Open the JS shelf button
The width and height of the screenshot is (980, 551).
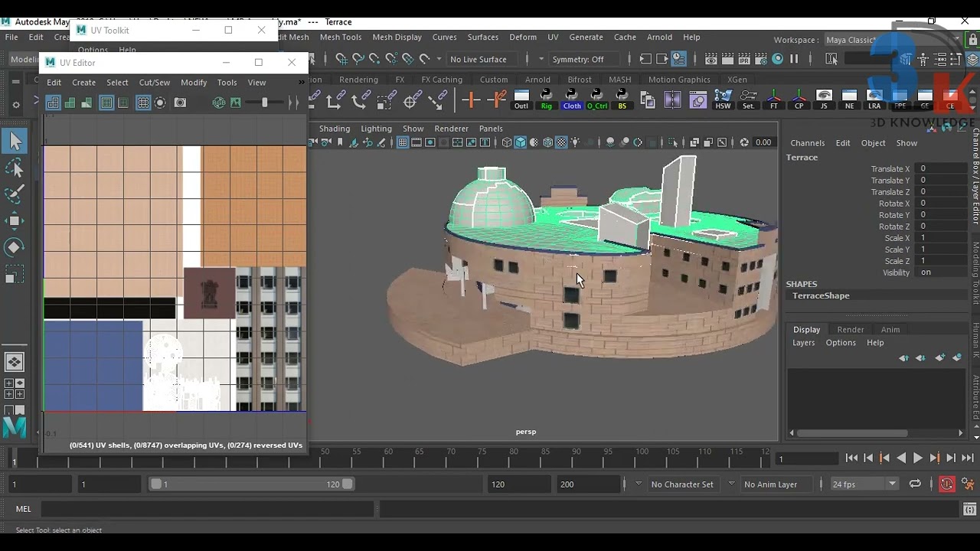pos(824,99)
